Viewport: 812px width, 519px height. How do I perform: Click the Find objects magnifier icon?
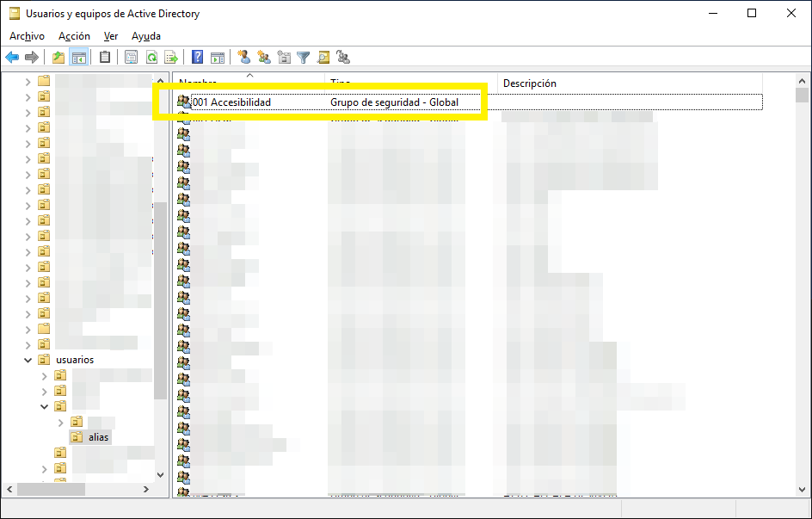[323, 57]
